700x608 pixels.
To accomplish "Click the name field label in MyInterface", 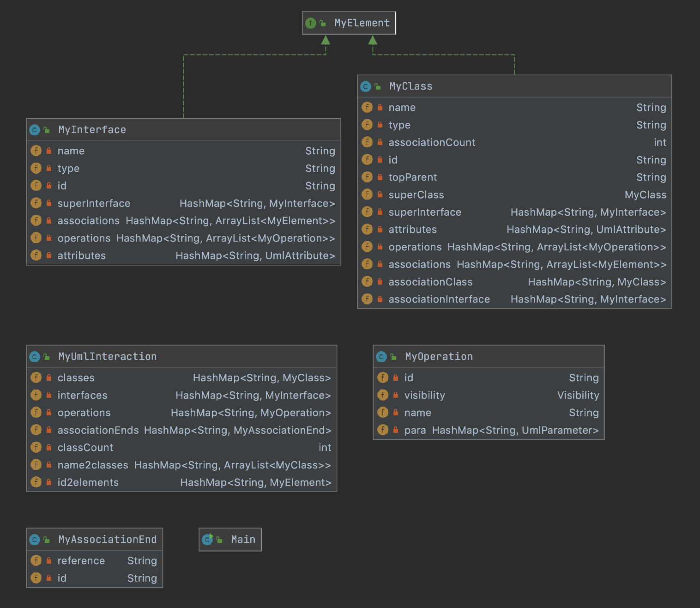I will [71, 151].
